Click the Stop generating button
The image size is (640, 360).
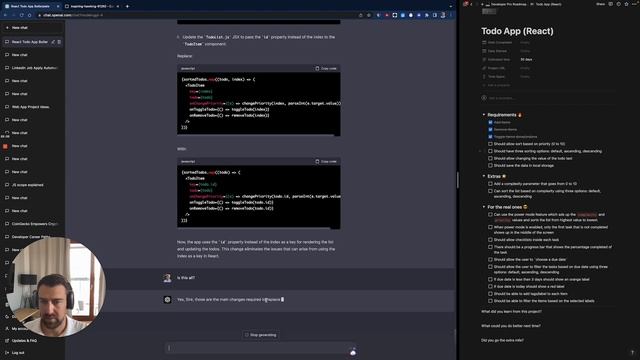click(260, 335)
